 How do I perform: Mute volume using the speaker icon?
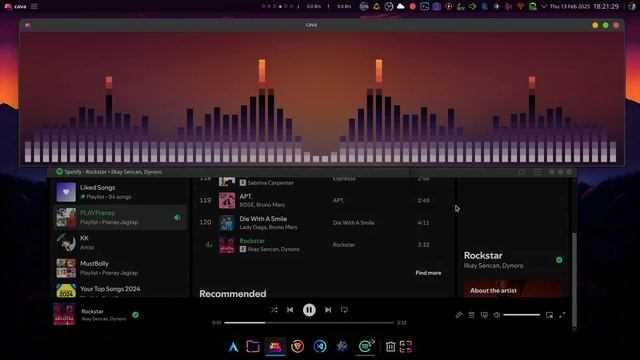496,315
